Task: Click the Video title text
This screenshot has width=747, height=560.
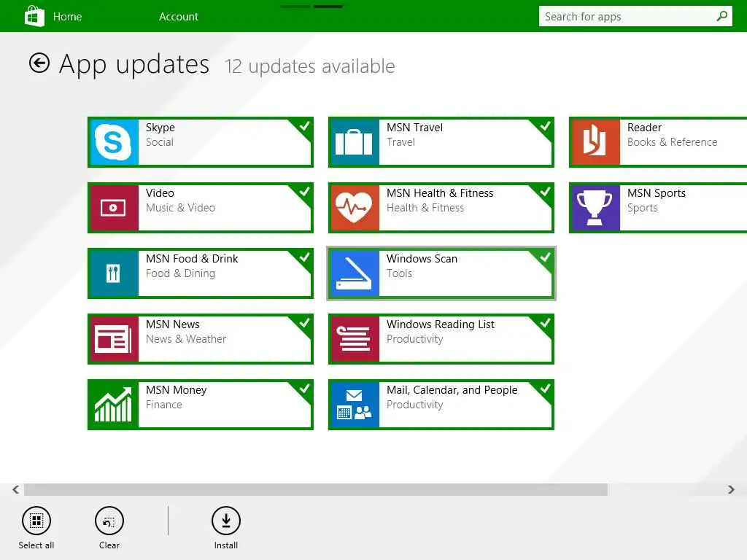Action: click(x=160, y=193)
